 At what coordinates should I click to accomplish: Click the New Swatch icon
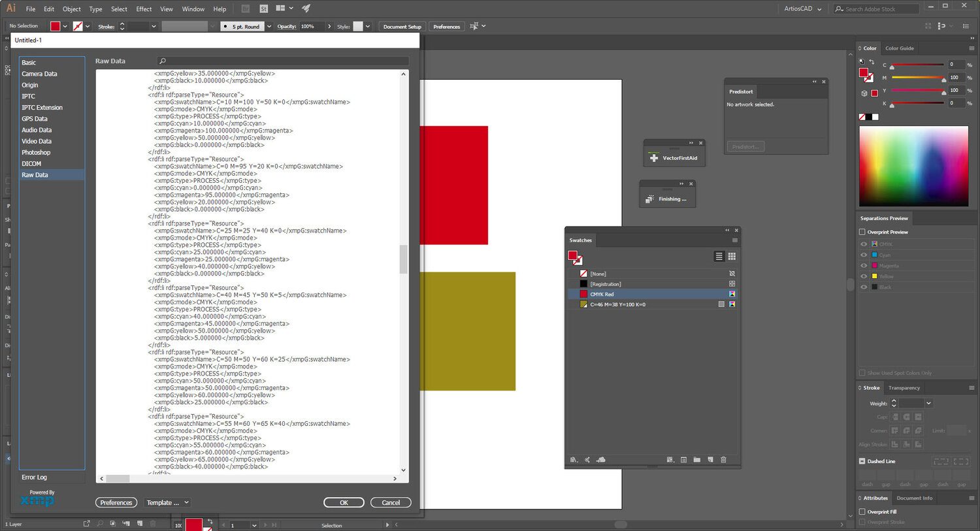click(710, 460)
